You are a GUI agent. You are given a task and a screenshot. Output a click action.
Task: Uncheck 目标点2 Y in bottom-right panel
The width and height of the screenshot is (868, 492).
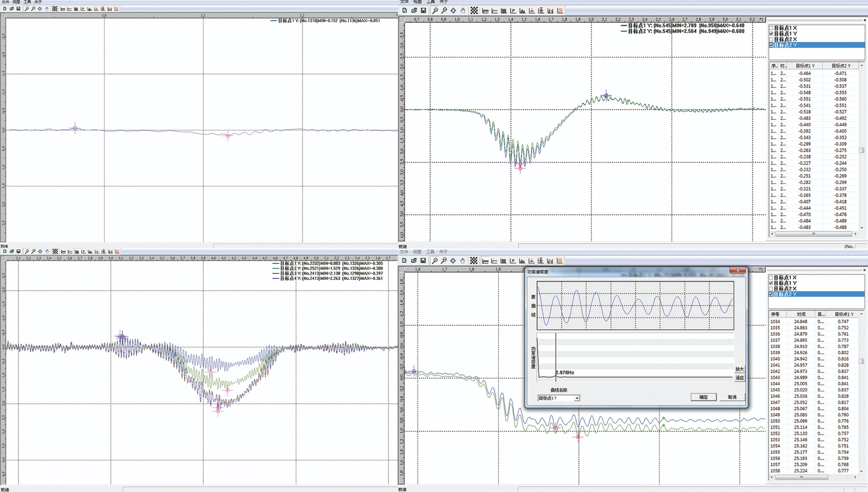(x=771, y=294)
